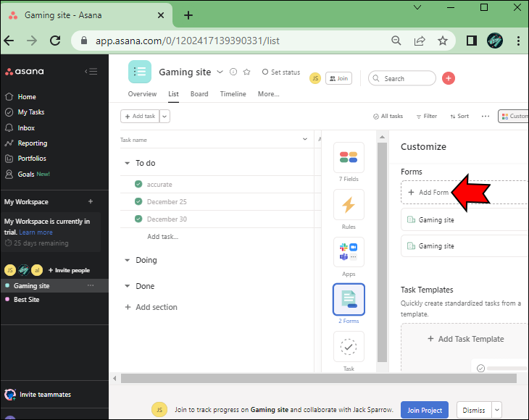This screenshot has width=529, height=420.
Task: Click Invite people in the sidebar
Action: point(69,270)
